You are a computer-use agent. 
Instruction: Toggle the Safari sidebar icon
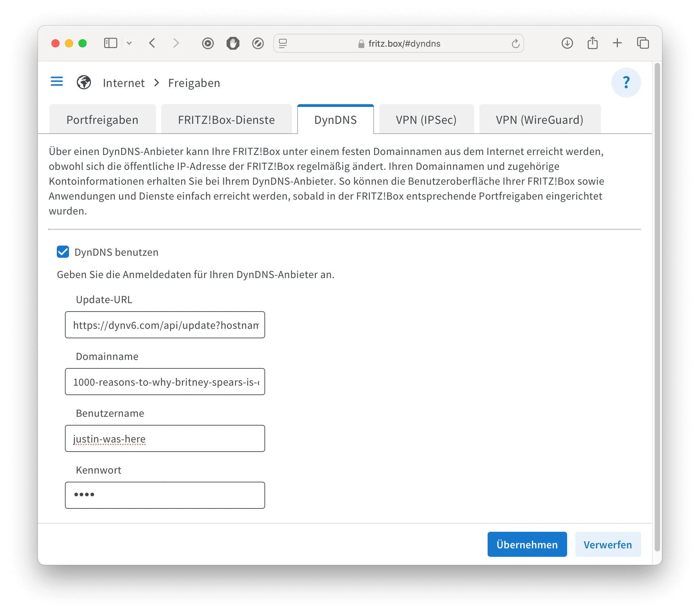110,43
